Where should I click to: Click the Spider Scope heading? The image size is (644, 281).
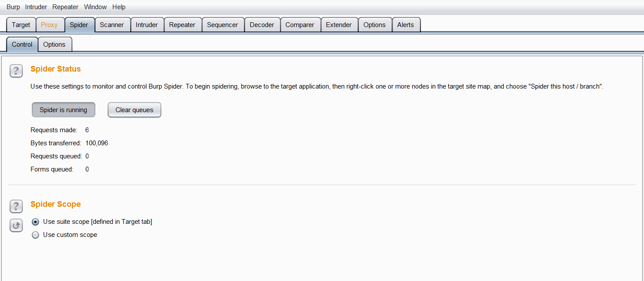click(x=56, y=204)
